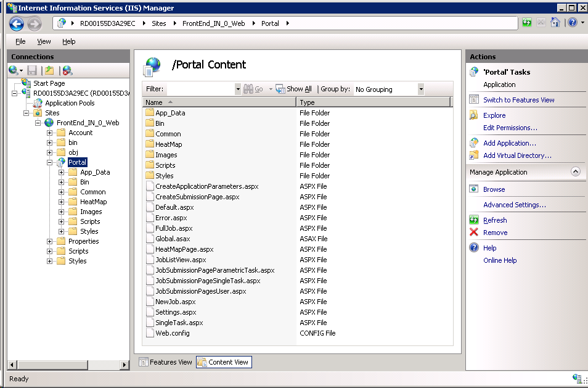The height and width of the screenshot is (388, 588).
Task: Toggle the Show All option
Action: (x=293, y=89)
